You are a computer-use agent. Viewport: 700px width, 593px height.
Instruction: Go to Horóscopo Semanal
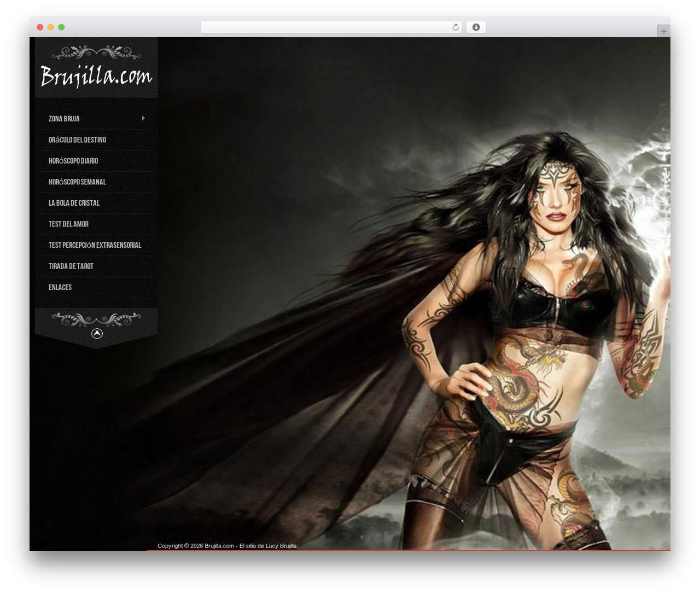(77, 182)
